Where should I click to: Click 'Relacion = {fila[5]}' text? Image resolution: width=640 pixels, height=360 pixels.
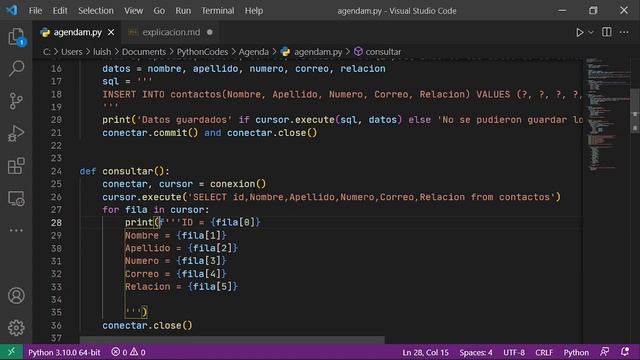181,287
